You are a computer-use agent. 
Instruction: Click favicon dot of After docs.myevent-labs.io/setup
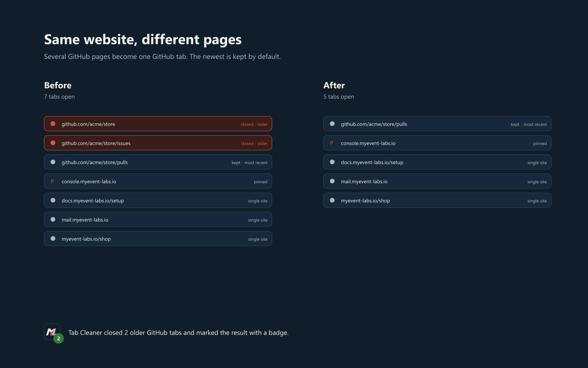(x=332, y=162)
